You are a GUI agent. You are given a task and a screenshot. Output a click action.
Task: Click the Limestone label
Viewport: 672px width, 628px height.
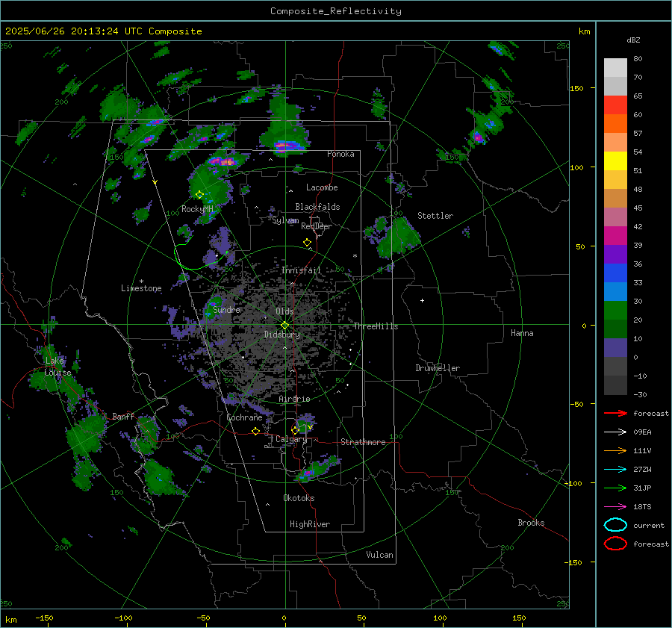pyautogui.click(x=141, y=288)
